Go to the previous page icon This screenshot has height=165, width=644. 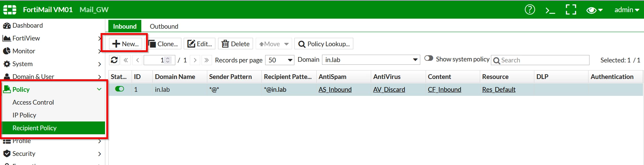point(137,60)
